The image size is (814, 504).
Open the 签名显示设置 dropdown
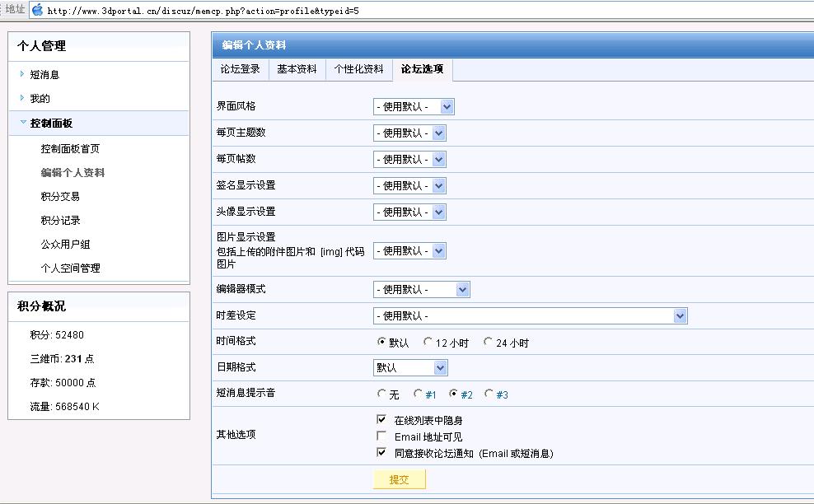[409, 186]
